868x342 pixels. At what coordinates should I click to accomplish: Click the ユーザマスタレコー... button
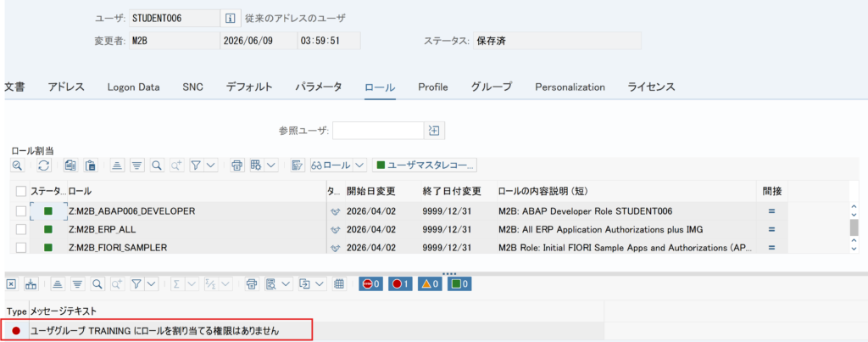(x=426, y=165)
